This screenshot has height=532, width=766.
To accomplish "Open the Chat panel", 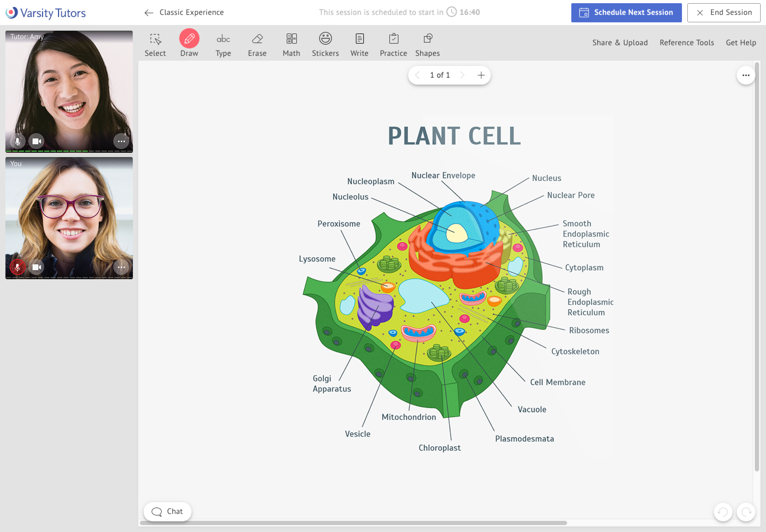I will [x=167, y=511].
